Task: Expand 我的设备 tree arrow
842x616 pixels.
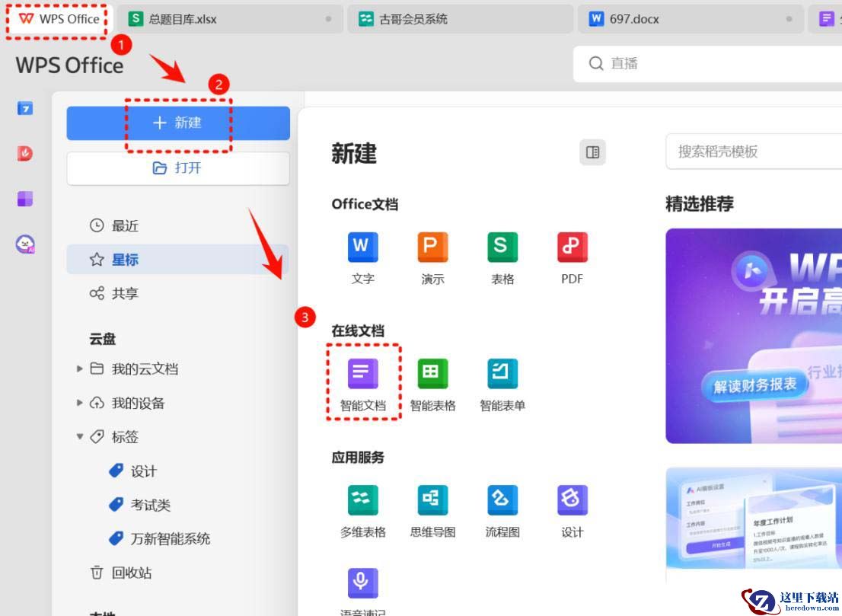Action: (79, 402)
